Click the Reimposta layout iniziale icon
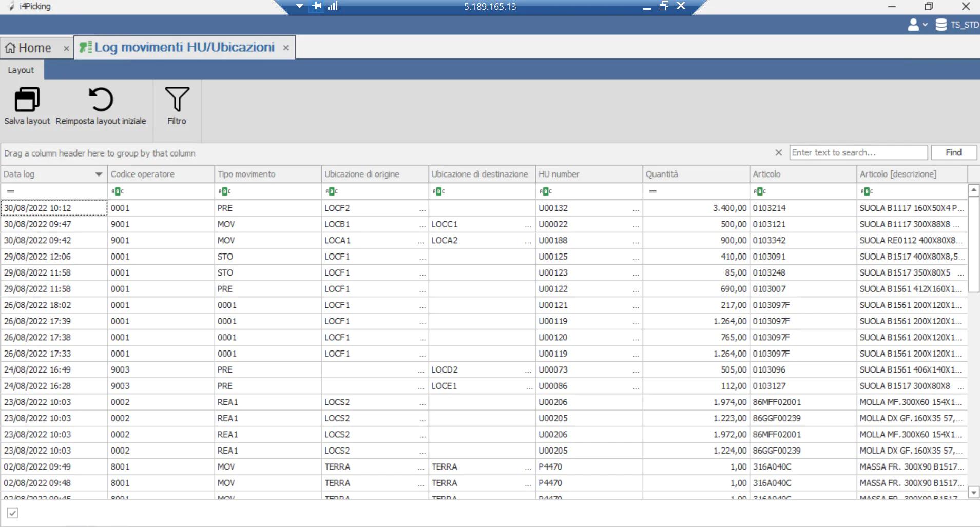This screenshot has width=980, height=527. (101, 100)
